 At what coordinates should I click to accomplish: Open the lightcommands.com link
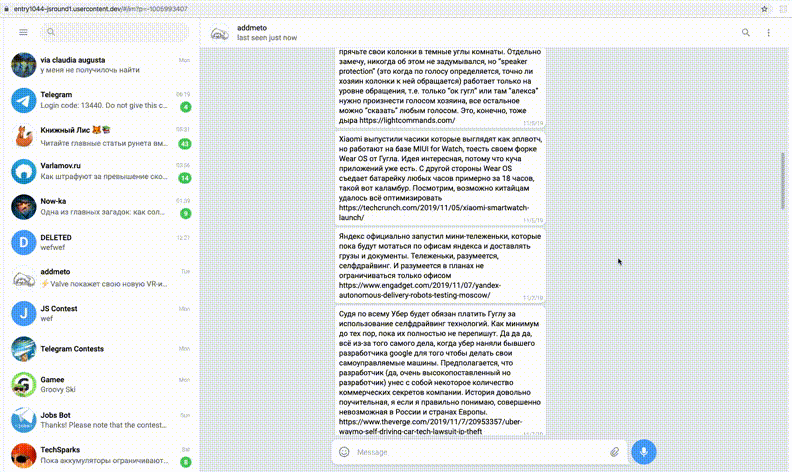[x=407, y=120]
